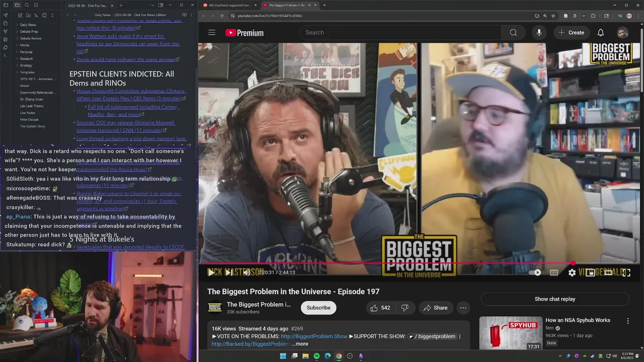Open the Obsidian command palette terminal icon
644x362 pixels.
coord(5,55)
